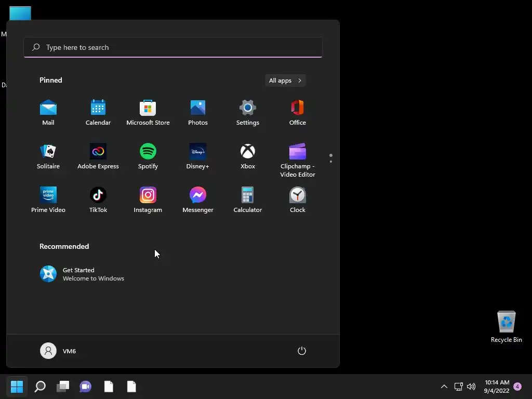
Task: Select the blue desktop icon at top left
Action: click(20, 13)
